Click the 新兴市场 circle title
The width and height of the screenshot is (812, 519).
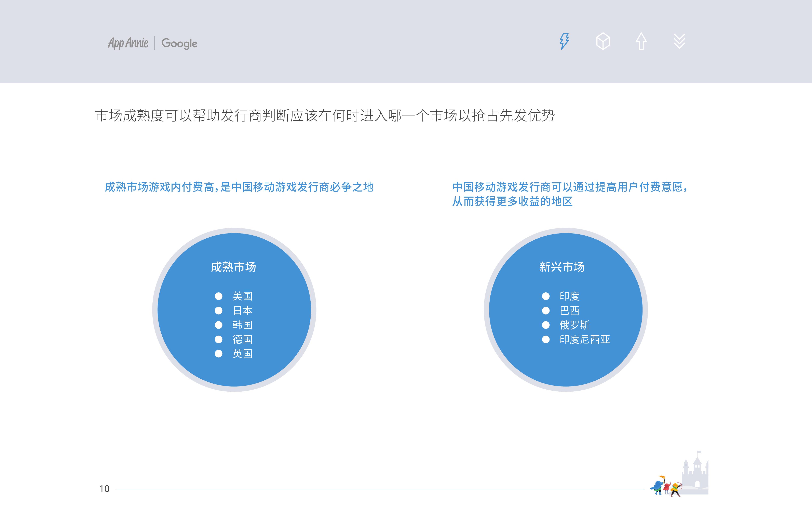point(562,267)
